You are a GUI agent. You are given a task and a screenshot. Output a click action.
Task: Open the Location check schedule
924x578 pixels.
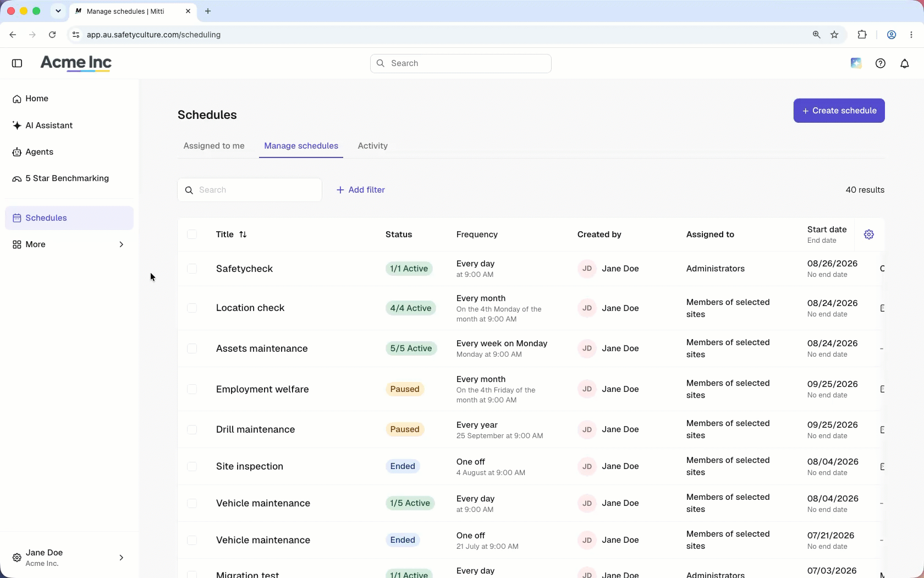250,308
